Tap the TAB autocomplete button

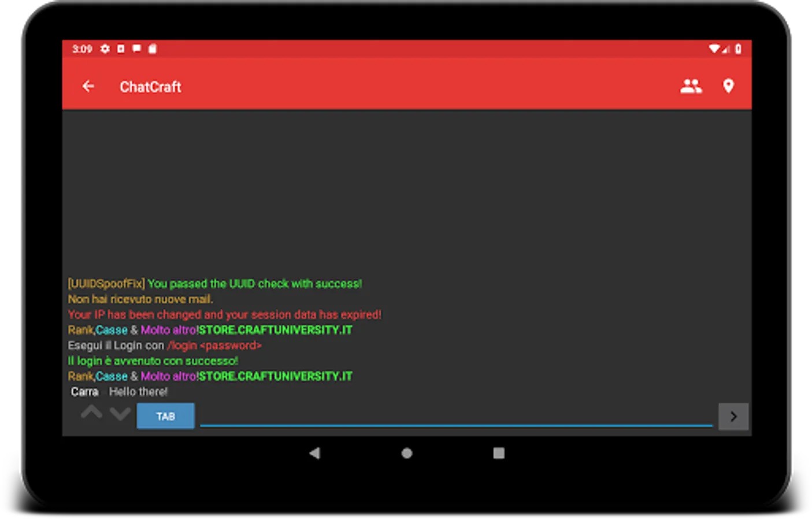[165, 416]
